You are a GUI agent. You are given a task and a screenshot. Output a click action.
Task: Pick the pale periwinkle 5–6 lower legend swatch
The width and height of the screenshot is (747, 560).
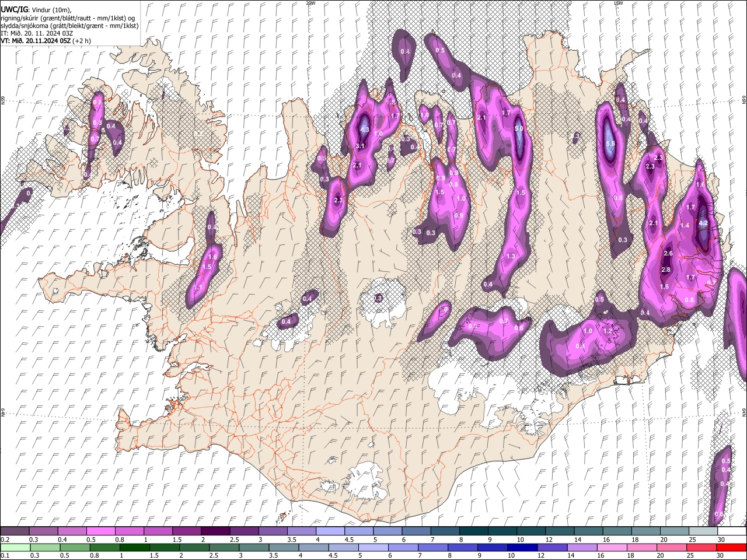[373, 547]
